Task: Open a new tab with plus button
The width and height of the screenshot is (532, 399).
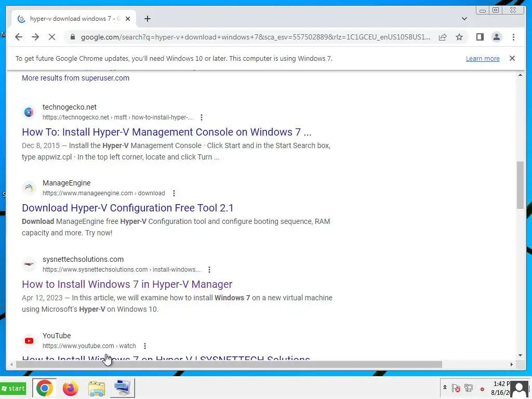Action: pos(147,19)
